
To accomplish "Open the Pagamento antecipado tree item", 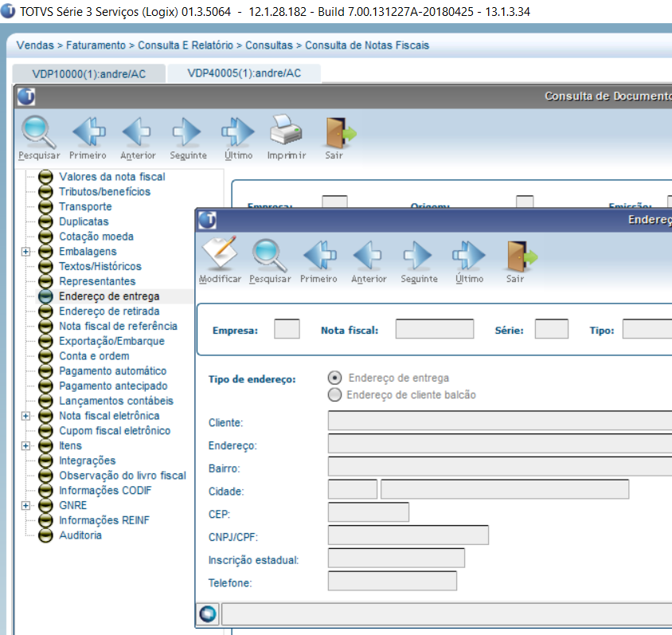I will (113, 386).
